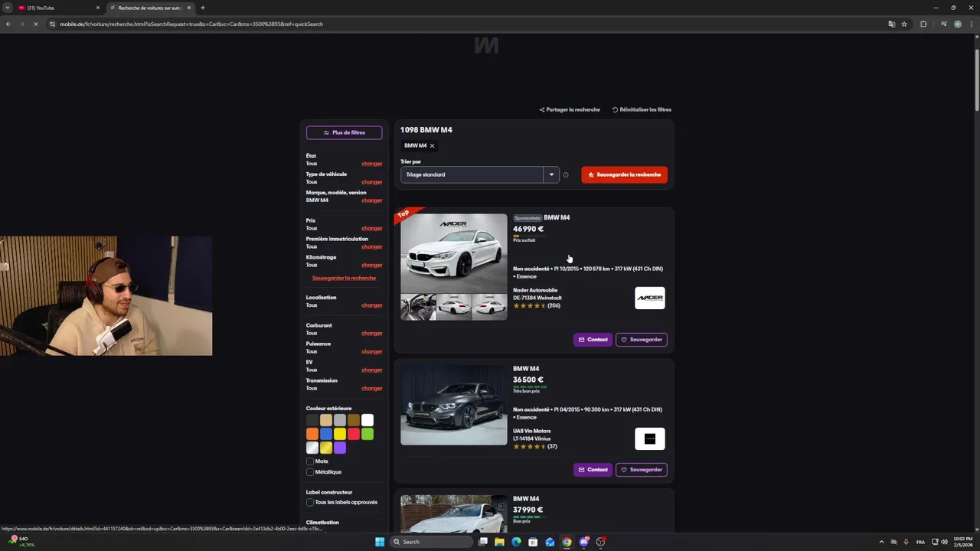Click Partager la recherche link
Image resolution: width=980 pixels, height=551 pixels.
tap(570, 109)
